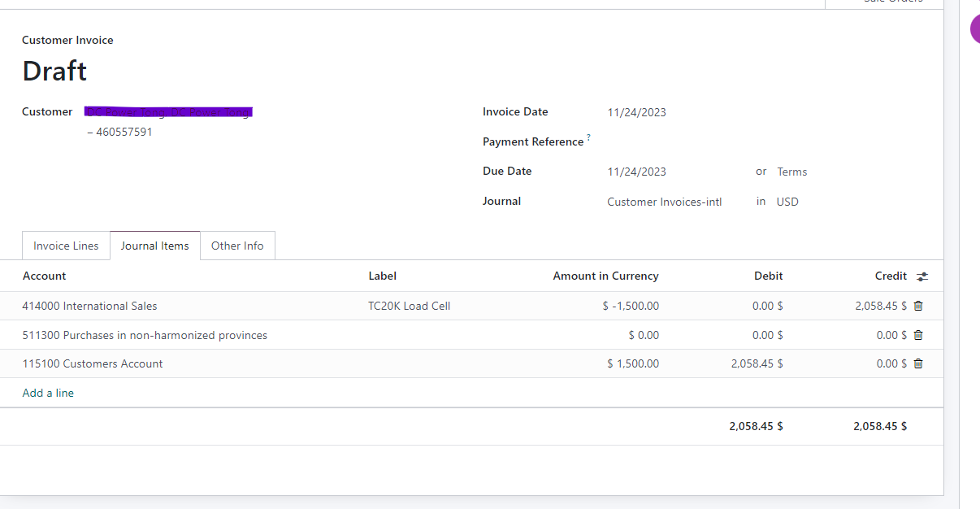This screenshot has height=509, width=980.
Task: Select the payment Terms field
Action: (791, 172)
